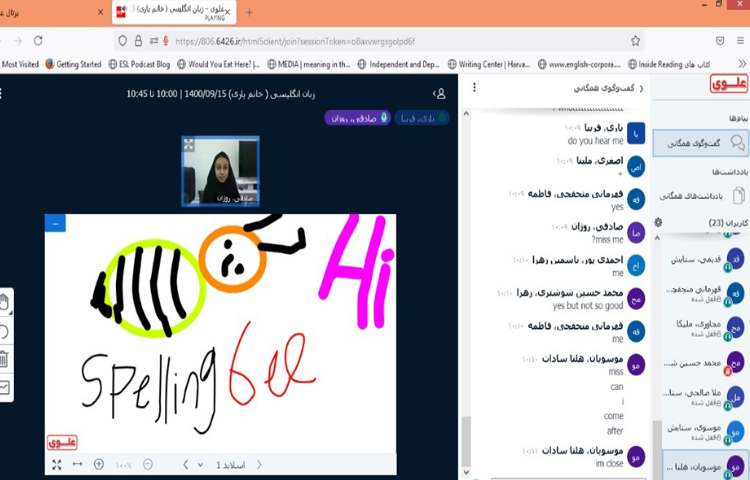Screen dimensions: 750x480
Task: Click the صادقی روزان webcam thumbnail
Action: tap(221, 171)
